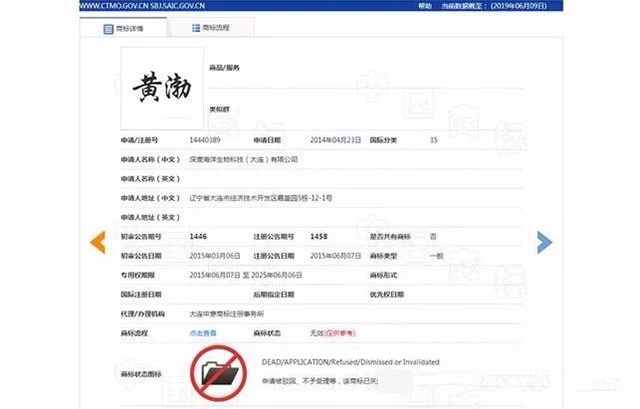Switch to the 商标流程 tab
The height and width of the screenshot is (409, 640).
pos(211,28)
